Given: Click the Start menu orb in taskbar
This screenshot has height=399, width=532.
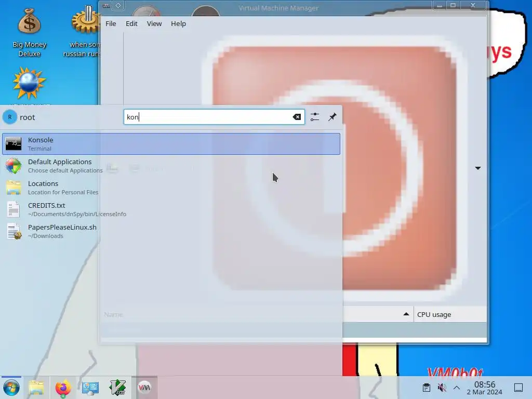Looking at the screenshot, I should tap(11, 388).
